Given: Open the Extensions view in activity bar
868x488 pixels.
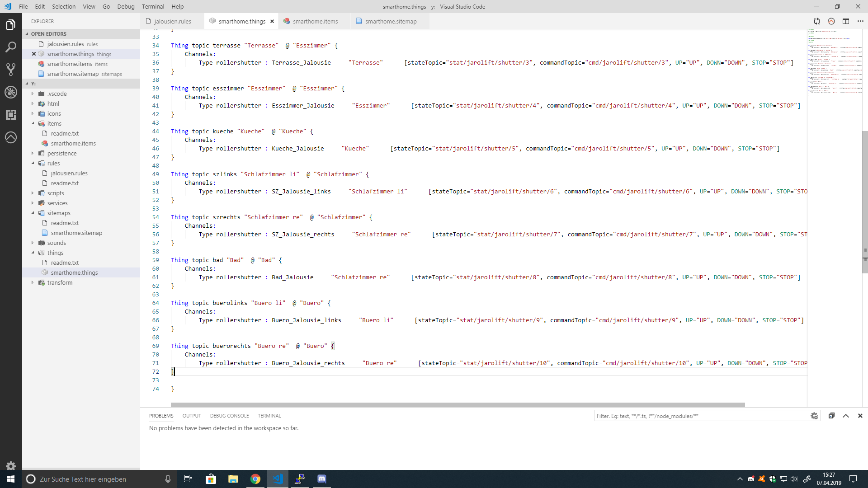Looking at the screenshot, I should (11, 115).
